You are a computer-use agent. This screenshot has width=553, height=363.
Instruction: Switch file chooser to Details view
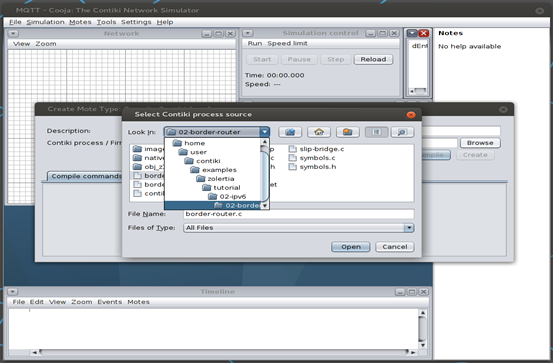point(402,132)
